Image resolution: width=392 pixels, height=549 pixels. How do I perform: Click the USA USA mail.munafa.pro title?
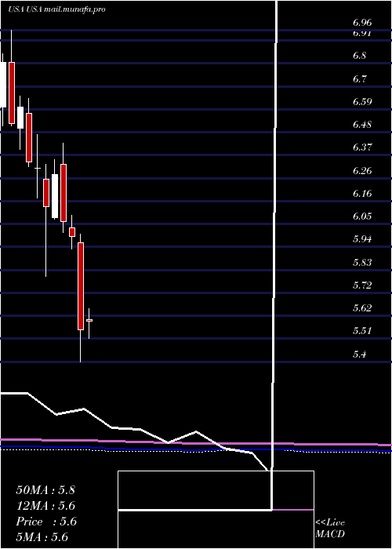coord(56,9)
